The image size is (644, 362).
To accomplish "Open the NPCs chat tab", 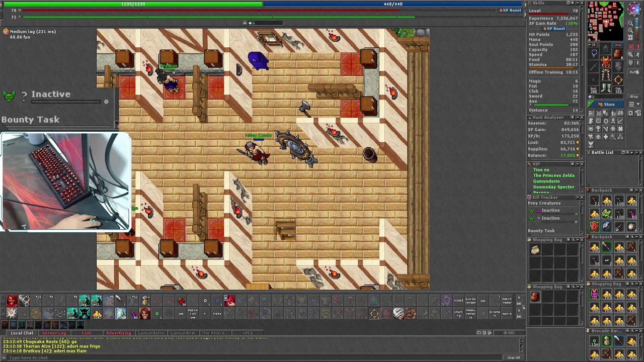I will 247,333.
